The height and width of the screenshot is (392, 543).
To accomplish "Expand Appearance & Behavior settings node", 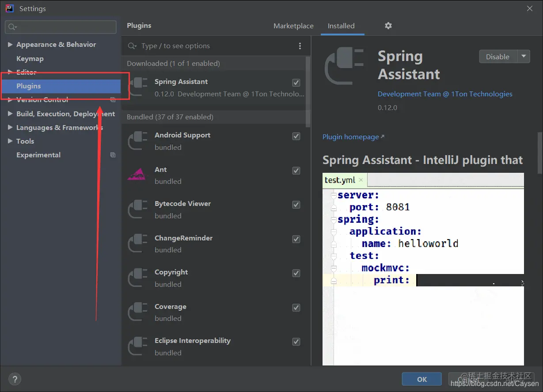I will tap(10, 45).
